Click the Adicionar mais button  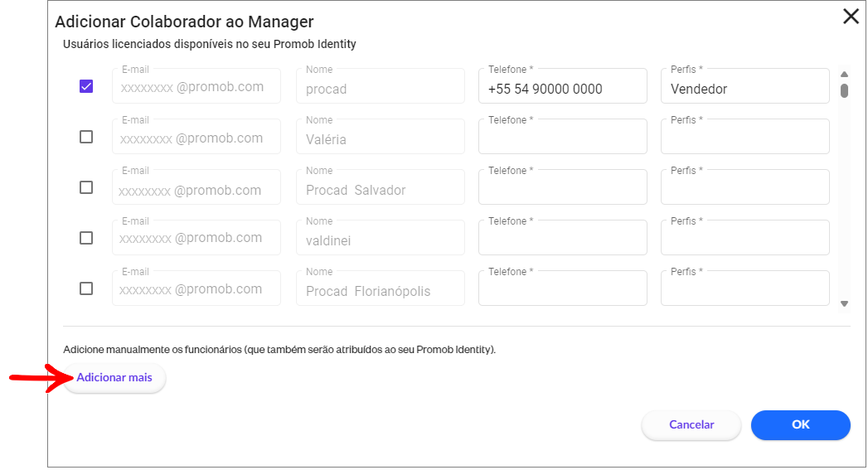click(x=114, y=377)
